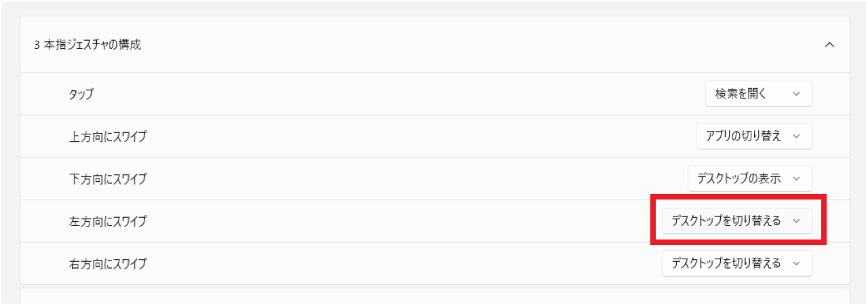Select the 左方向にスワイプ row label

(108, 221)
